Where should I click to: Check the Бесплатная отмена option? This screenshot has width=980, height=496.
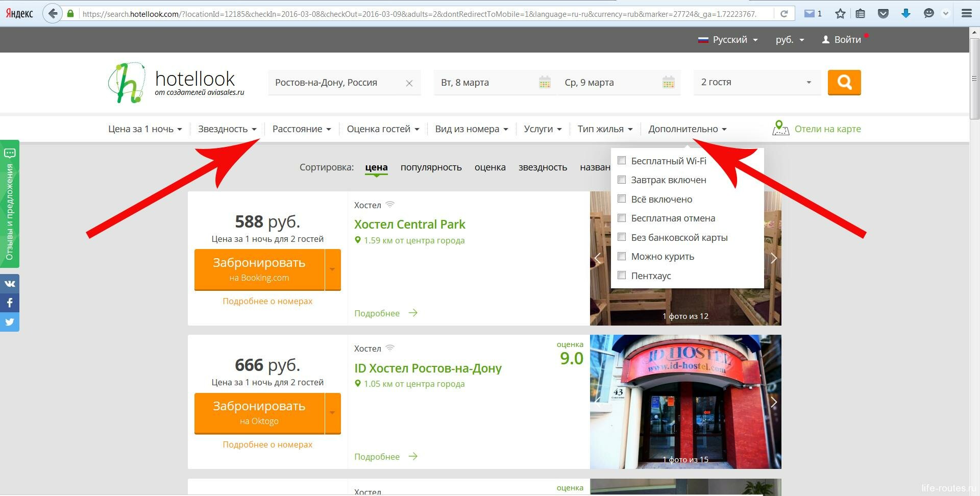click(622, 218)
